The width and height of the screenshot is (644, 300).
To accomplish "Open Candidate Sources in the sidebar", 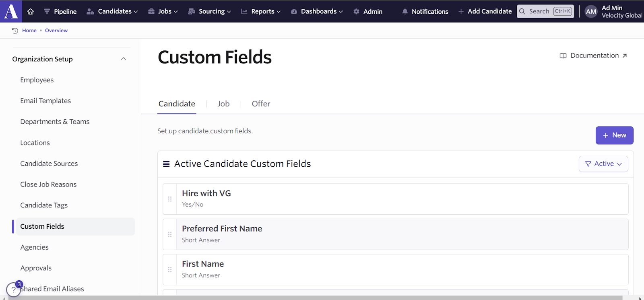I will click(x=49, y=164).
